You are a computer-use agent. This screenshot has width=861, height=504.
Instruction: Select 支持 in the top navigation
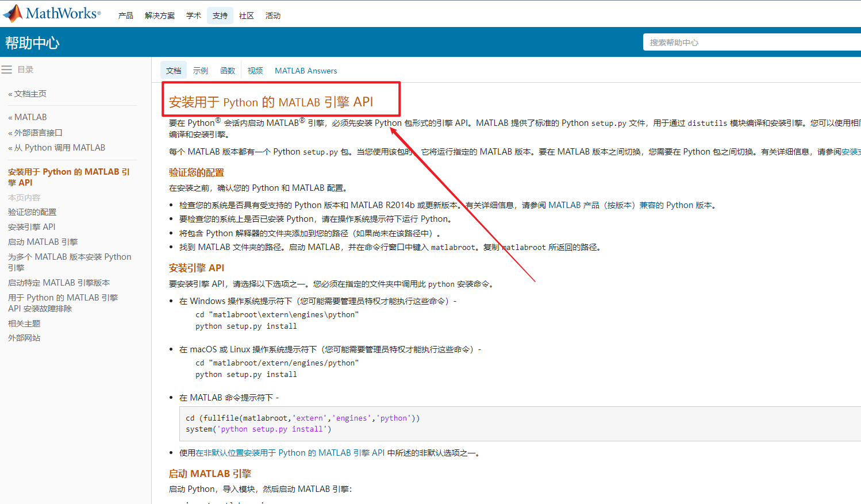click(220, 16)
